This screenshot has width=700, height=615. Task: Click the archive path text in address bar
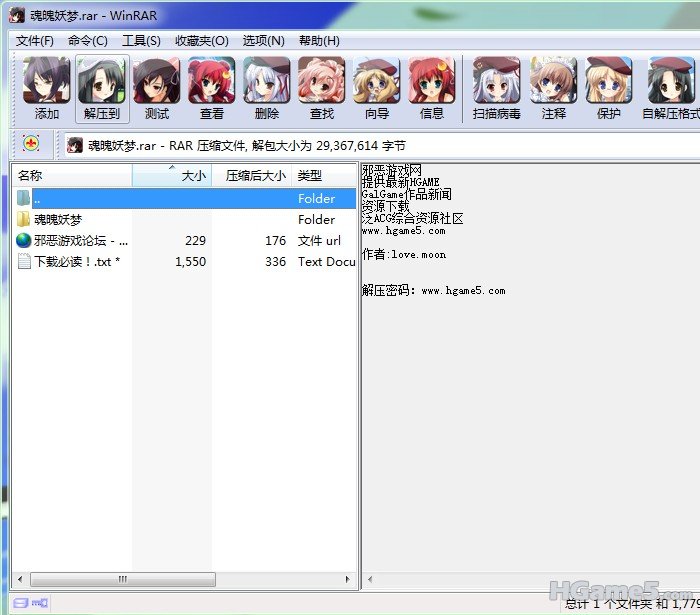click(x=247, y=145)
